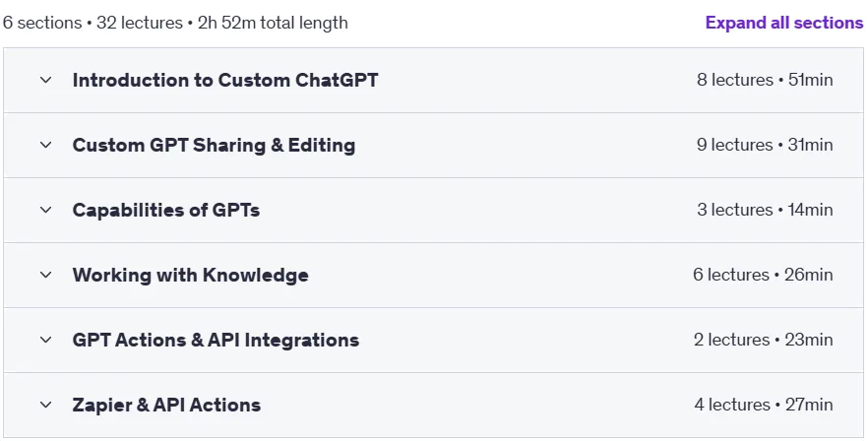Expand Custom GPT Sharing & Editing chevron
The image size is (868, 441).
click(46, 145)
